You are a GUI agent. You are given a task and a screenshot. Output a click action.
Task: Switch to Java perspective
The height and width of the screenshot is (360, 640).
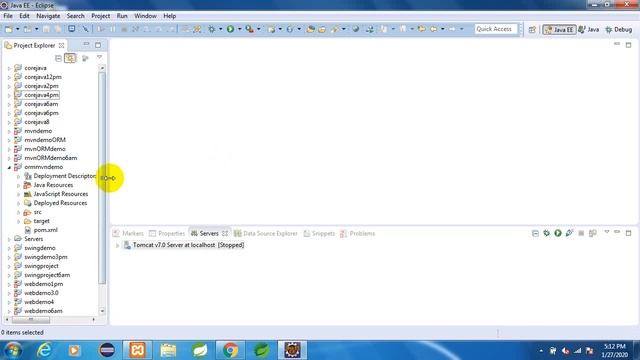click(589, 29)
